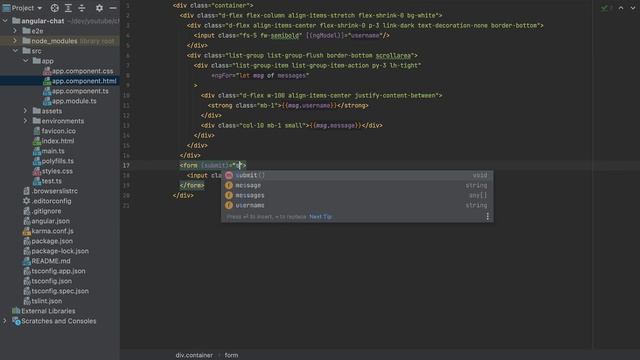Screen dimensions: 640x360
Task: Click line number 17 in gutter
Action: pos(127,165)
